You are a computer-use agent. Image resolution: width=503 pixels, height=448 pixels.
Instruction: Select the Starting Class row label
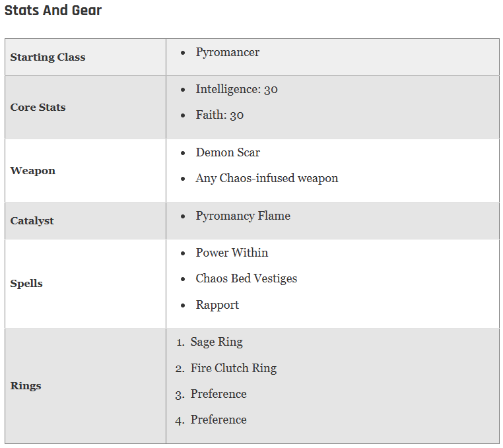[x=48, y=57]
